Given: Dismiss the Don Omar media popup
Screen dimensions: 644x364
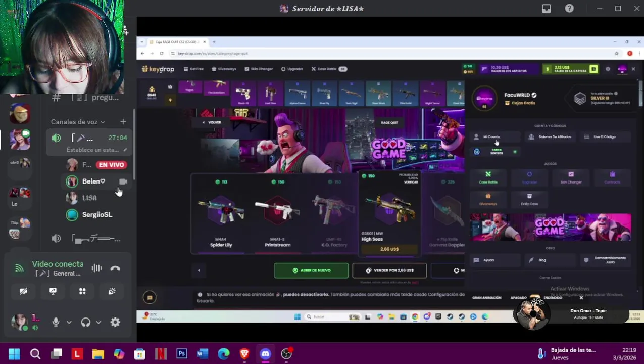Looking at the screenshot, I should coord(581,298).
